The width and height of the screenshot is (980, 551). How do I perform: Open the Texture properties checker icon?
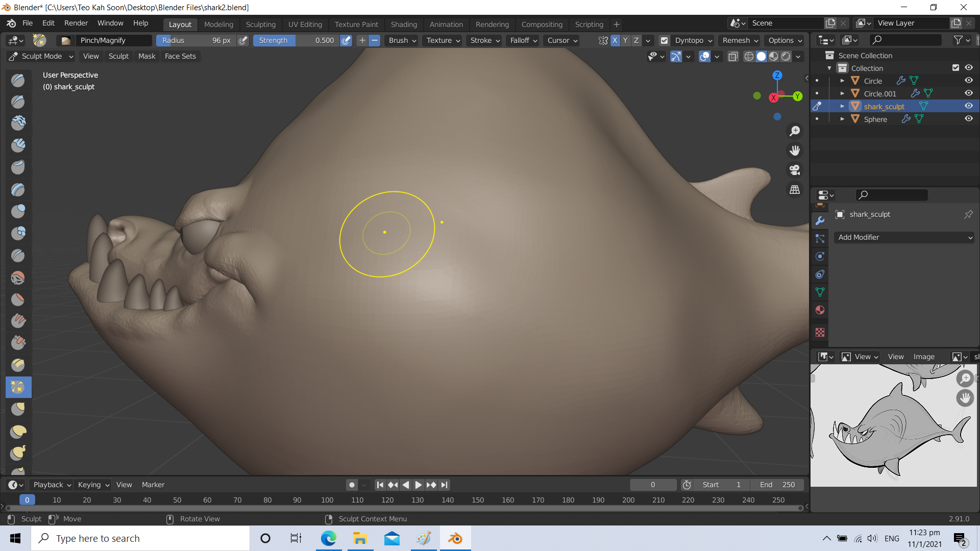[820, 332]
